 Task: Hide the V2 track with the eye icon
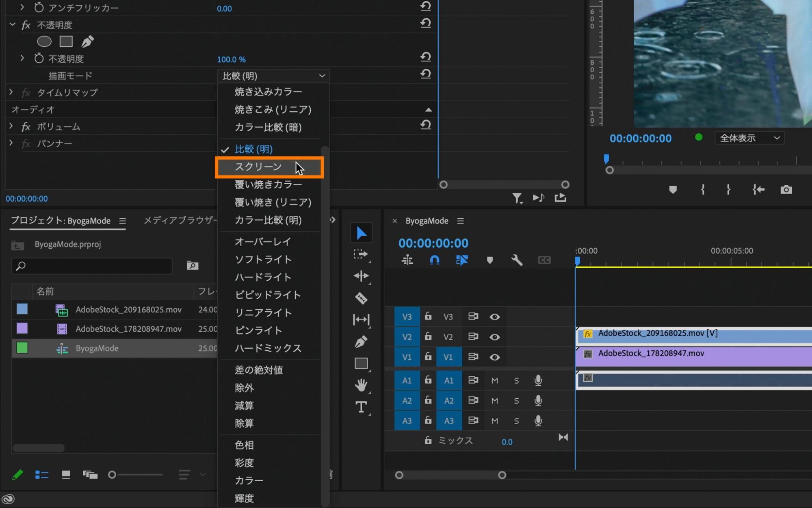[x=494, y=337]
